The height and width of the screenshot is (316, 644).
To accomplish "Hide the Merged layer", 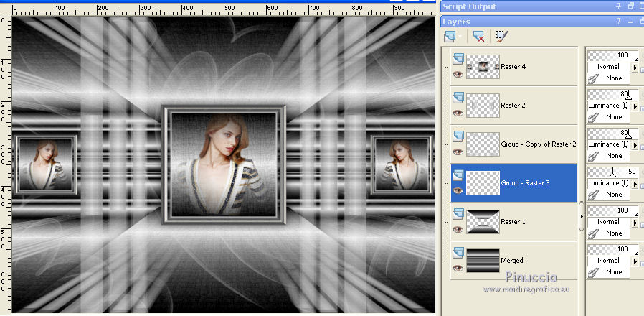I will pyautogui.click(x=458, y=269).
